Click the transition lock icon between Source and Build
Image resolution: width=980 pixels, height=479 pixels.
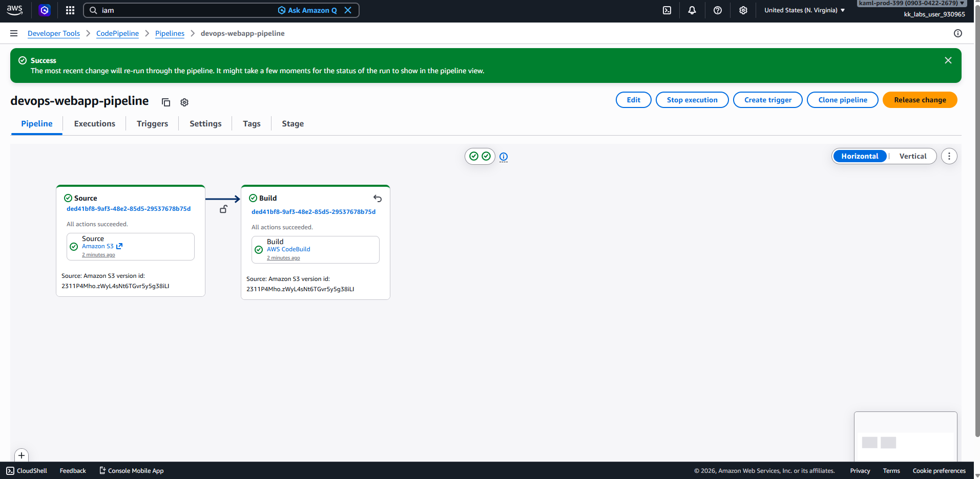223,209
